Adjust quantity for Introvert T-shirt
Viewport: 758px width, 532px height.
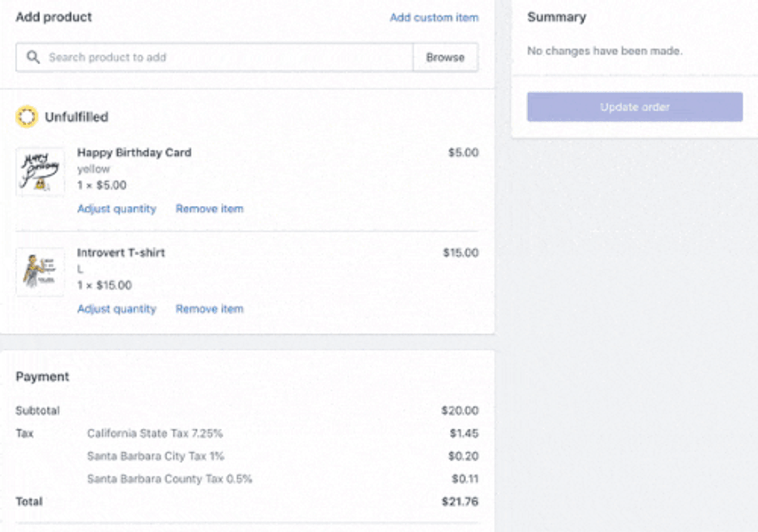click(117, 309)
